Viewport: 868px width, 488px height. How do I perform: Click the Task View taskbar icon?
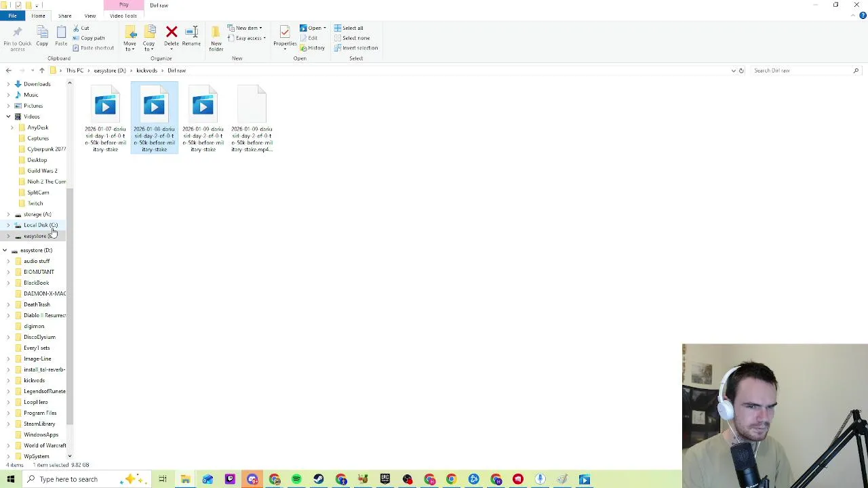(163, 479)
